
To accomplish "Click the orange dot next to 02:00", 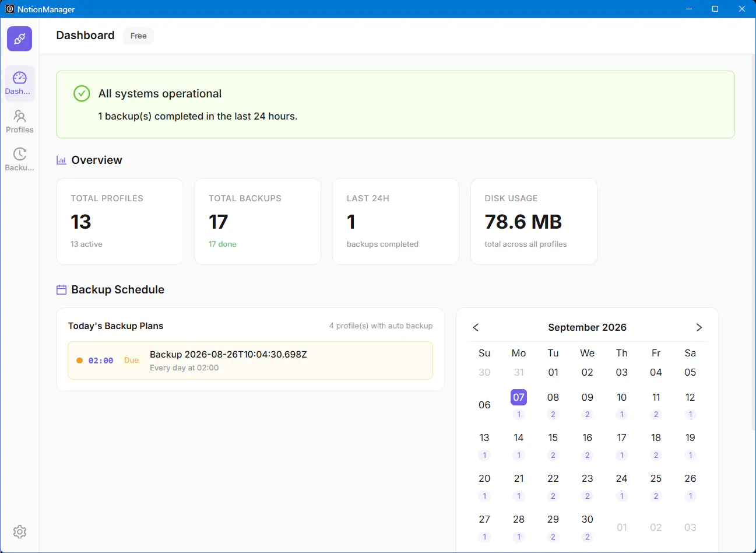I will (x=80, y=360).
